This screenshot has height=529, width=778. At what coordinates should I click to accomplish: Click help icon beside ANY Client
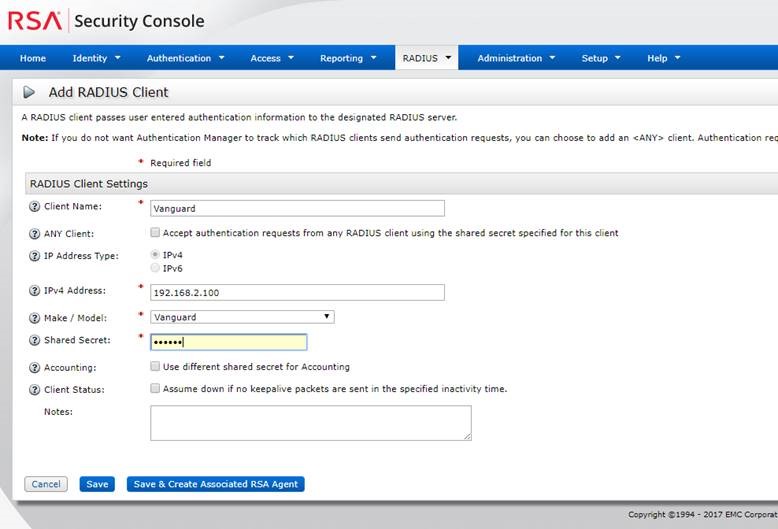(x=34, y=233)
